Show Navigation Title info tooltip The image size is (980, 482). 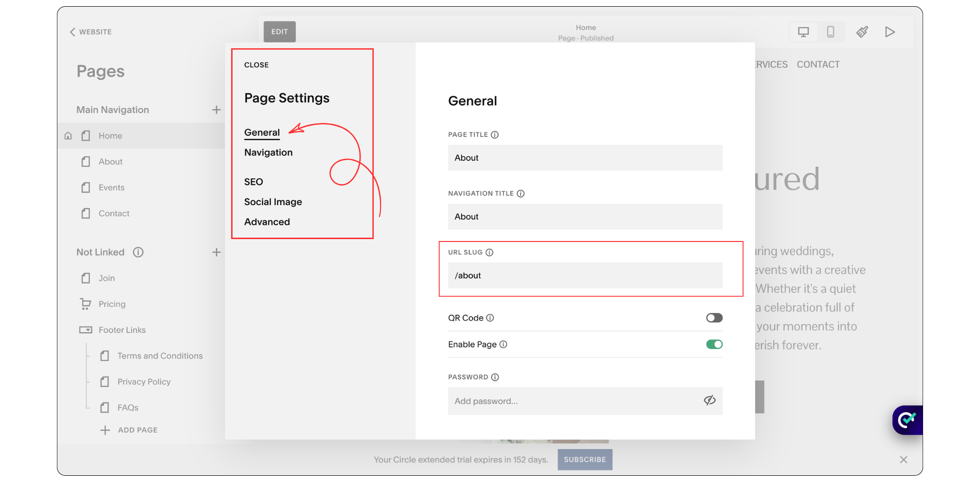521,194
